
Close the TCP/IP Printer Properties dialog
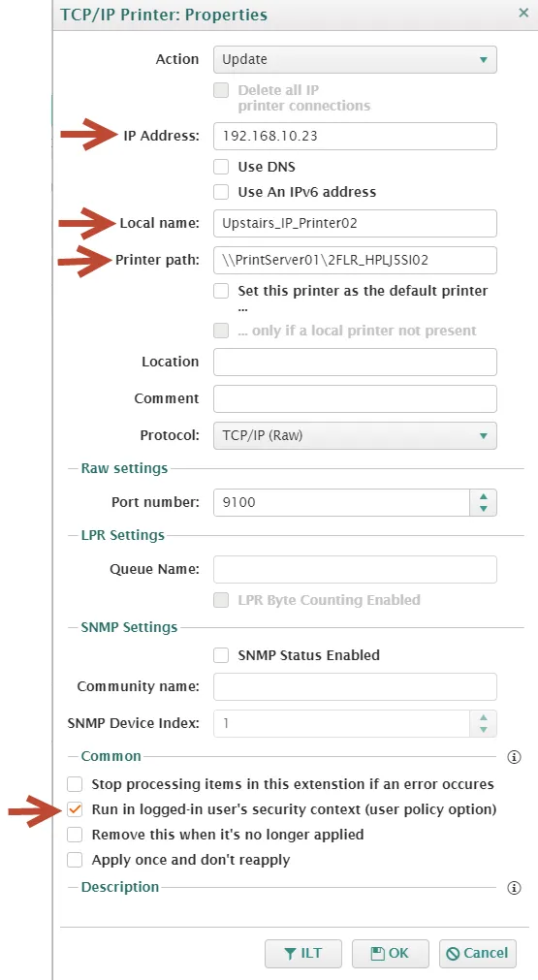[523, 13]
